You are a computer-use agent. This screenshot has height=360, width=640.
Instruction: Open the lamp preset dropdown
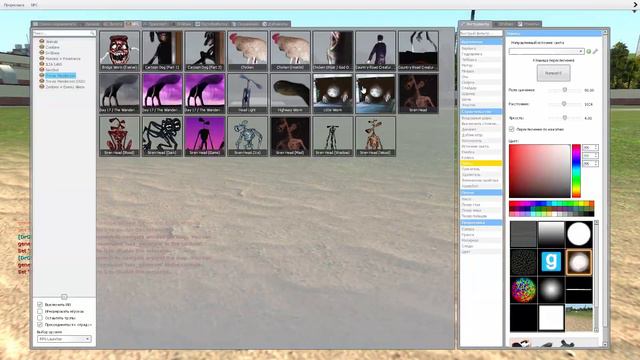coord(546,51)
